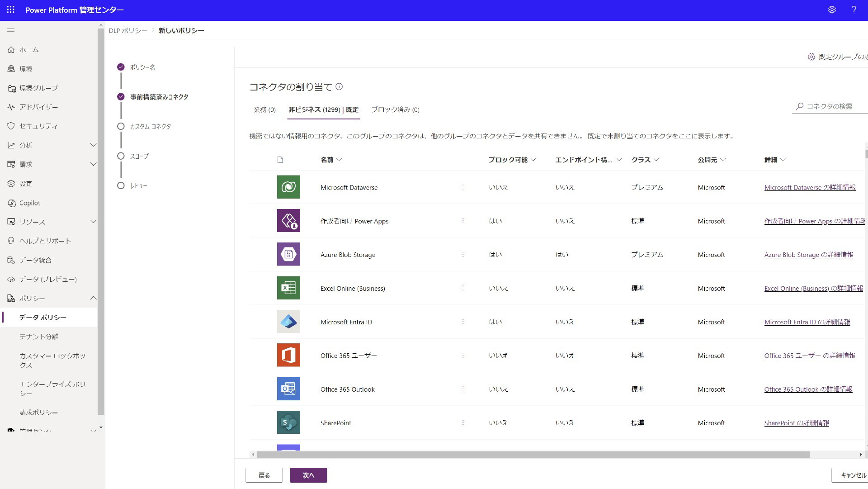Open Microsoft Dataverse の詳細情報 link

tap(810, 187)
